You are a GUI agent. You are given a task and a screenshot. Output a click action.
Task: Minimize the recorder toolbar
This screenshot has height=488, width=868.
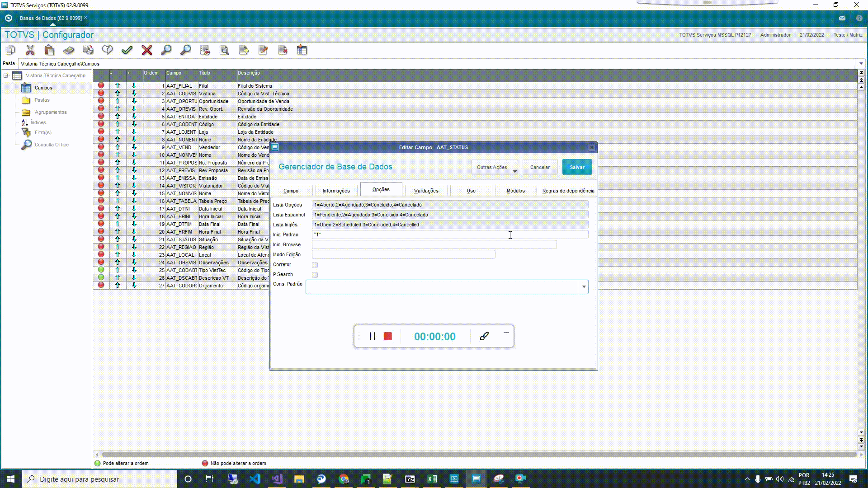(506, 333)
